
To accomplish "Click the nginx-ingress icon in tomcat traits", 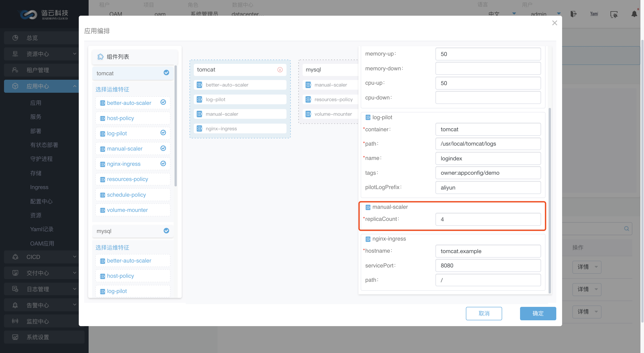I will [200, 129].
